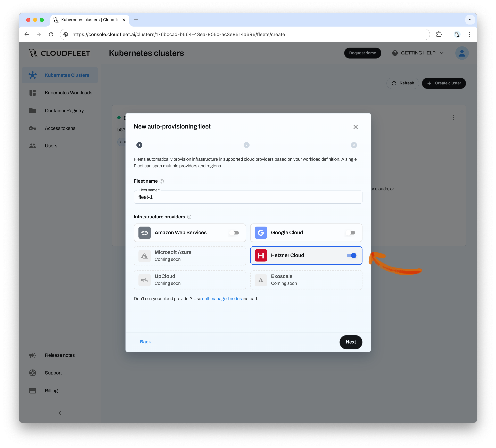This screenshot has width=496, height=448.
Task: Close the New auto-provisioning fleet dialog
Action: pos(356,127)
